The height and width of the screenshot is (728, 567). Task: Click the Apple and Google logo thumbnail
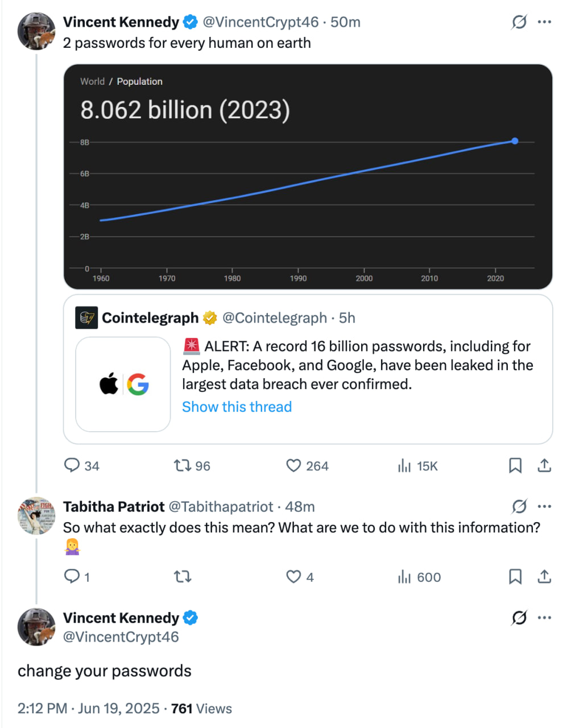pyautogui.click(x=123, y=384)
